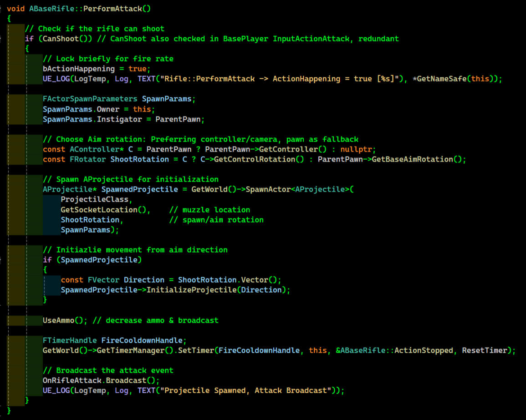Click "SpawnActor" in the GetWorld() call
The height and width of the screenshot is (420, 526).
[x=268, y=189]
